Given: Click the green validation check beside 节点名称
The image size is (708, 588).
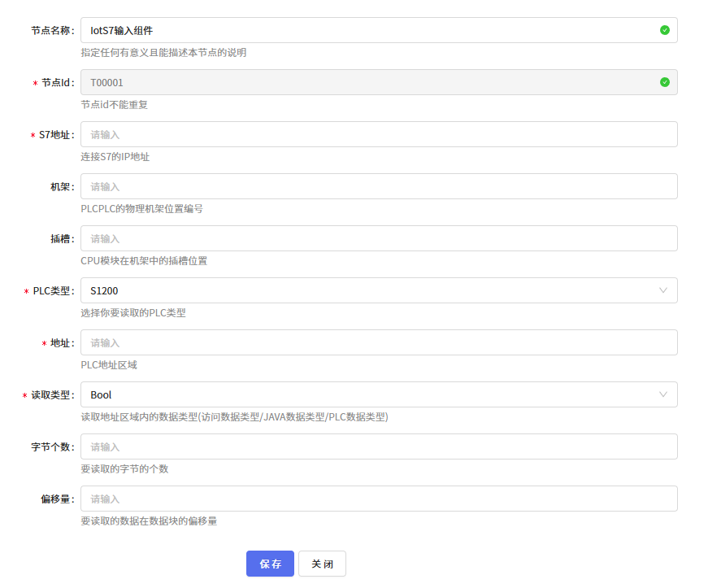Looking at the screenshot, I should pyautogui.click(x=665, y=29).
